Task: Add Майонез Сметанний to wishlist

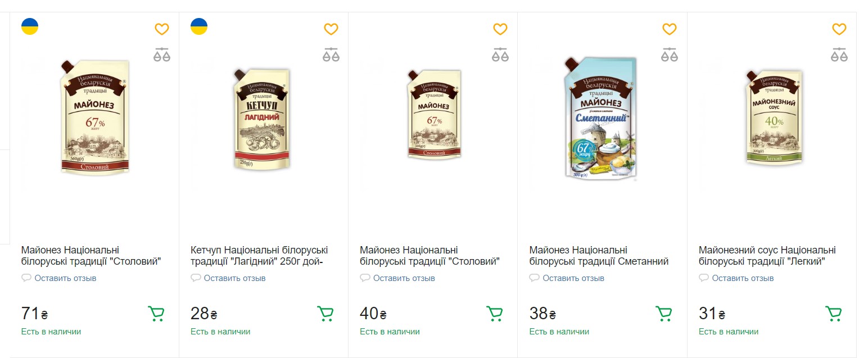Action: (669, 29)
